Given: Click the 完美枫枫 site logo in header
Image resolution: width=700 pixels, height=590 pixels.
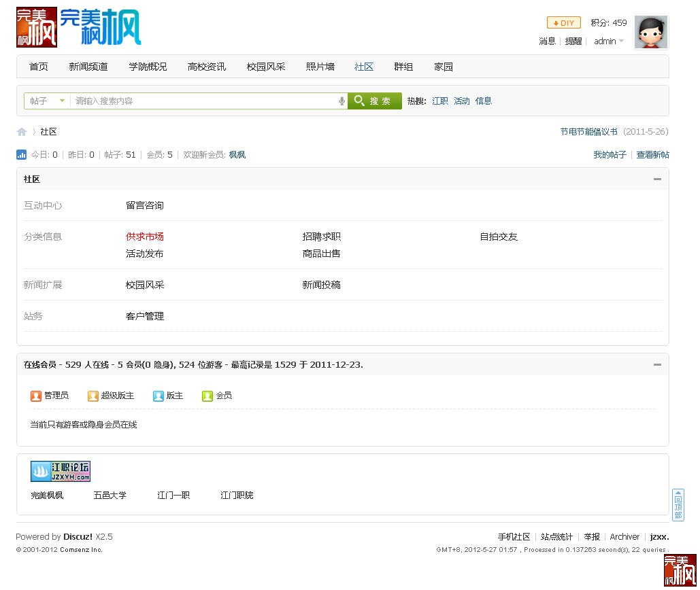Looking at the screenshot, I should coord(79,27).
